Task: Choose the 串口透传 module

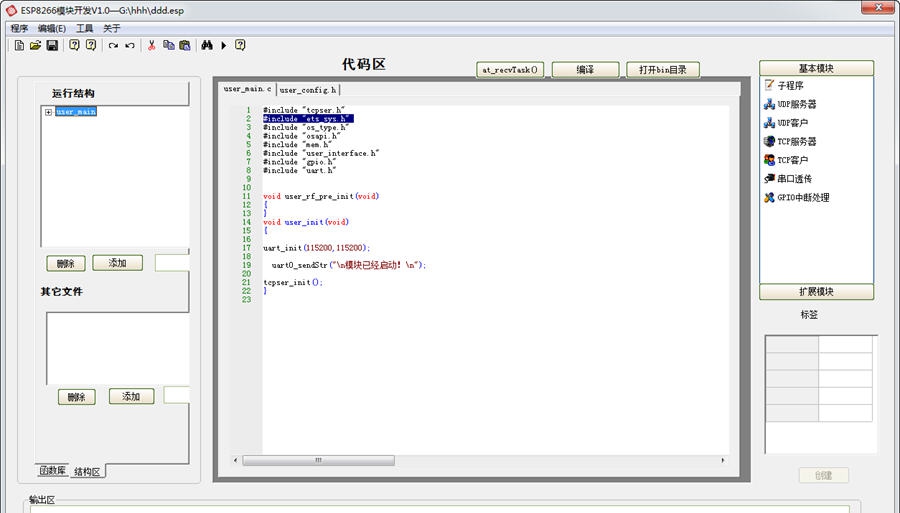Action: pyautogui.click(x=794, y=179)
